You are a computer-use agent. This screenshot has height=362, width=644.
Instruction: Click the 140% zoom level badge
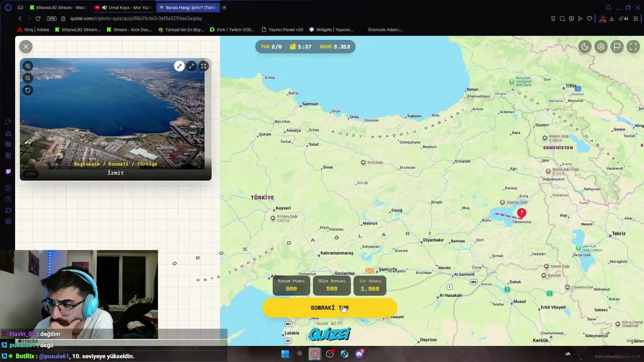coord(31,174)
